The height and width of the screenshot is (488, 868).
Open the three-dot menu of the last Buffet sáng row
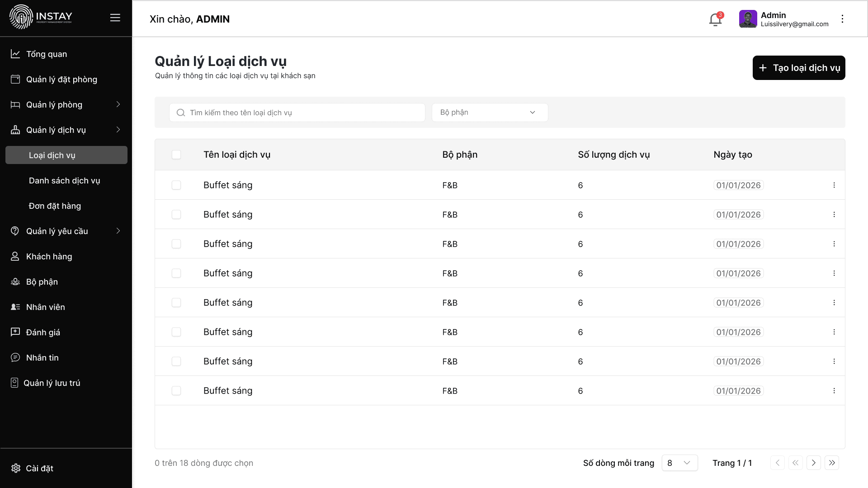click(x=834, y=390)
